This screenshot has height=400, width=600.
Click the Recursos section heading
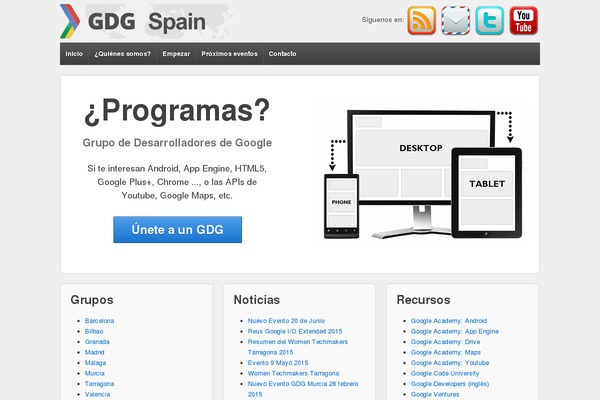(x=423, y=300)
